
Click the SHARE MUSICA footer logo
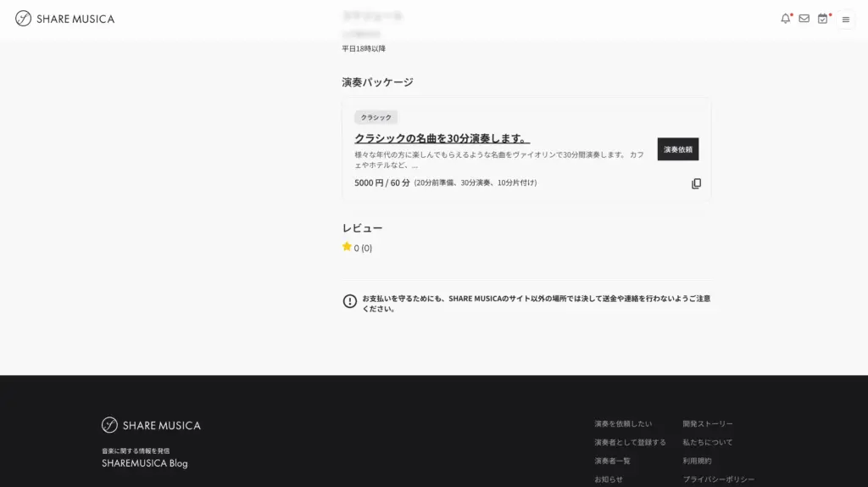coord(151,425)
